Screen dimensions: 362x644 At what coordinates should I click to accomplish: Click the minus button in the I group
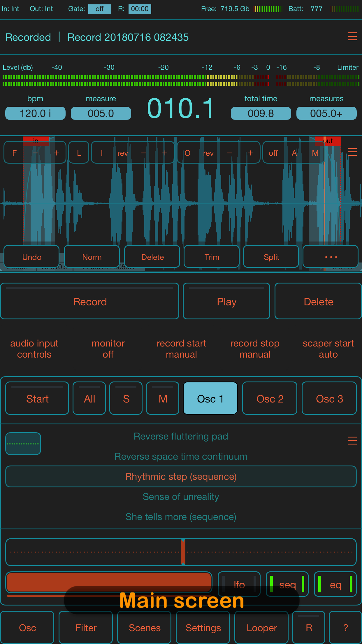[x=144, y=153]
